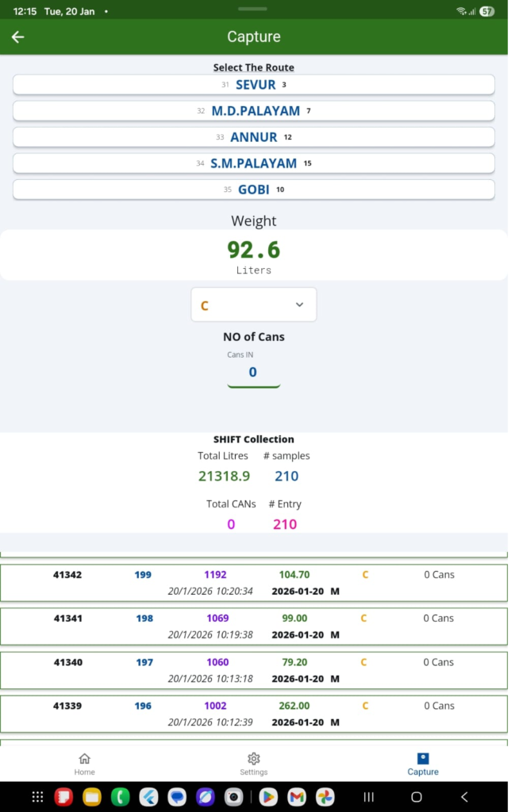519x812 pixels.
Task: Open the app drawer grid icon
Action: pos(37,797)
